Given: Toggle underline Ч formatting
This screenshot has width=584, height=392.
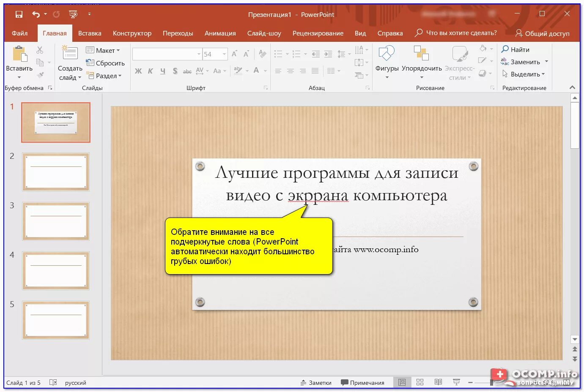Looking at the screenshot, I should click(163, 71).
